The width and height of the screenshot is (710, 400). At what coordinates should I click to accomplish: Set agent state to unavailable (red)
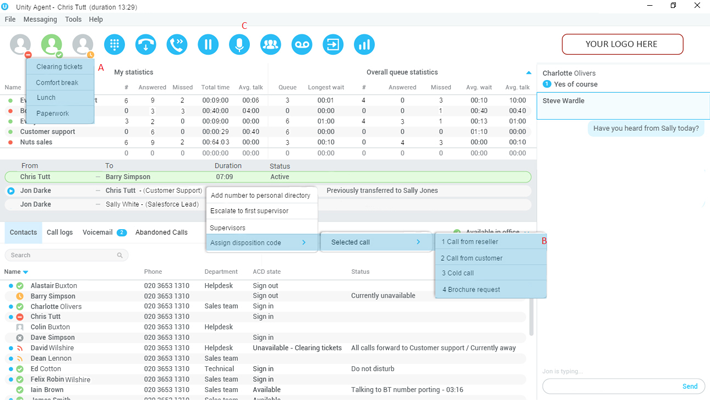click(21, 44)
